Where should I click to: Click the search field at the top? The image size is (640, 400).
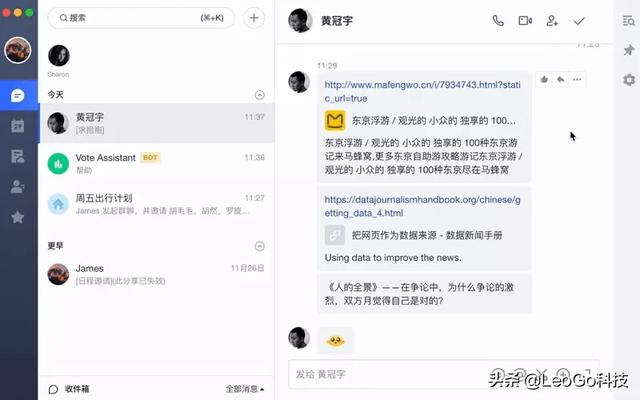point(141,18)
